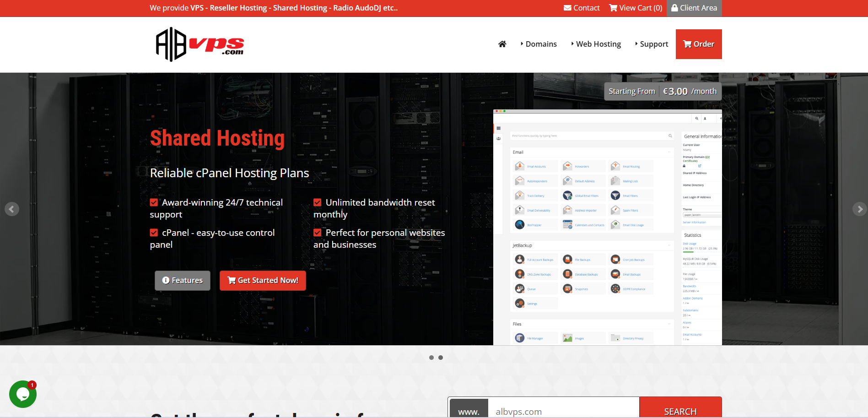Image resolution: width=868 pixels, height=418 pixels.
Task: Click the red Order menu button
Action: tap(699, 44)
